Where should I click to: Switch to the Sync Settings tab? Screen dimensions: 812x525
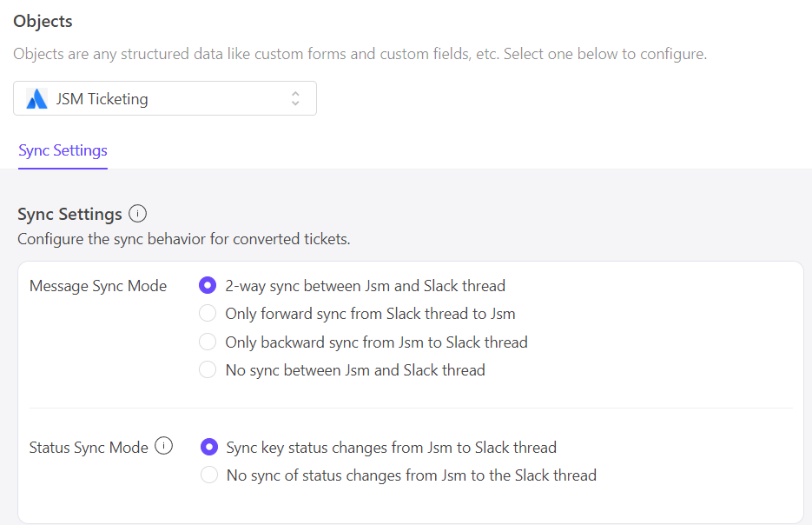pos(63,150)
